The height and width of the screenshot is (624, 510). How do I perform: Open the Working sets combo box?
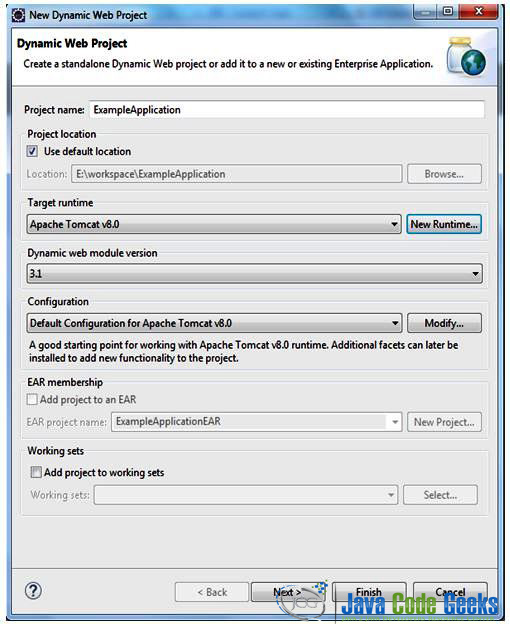(246, 495)
